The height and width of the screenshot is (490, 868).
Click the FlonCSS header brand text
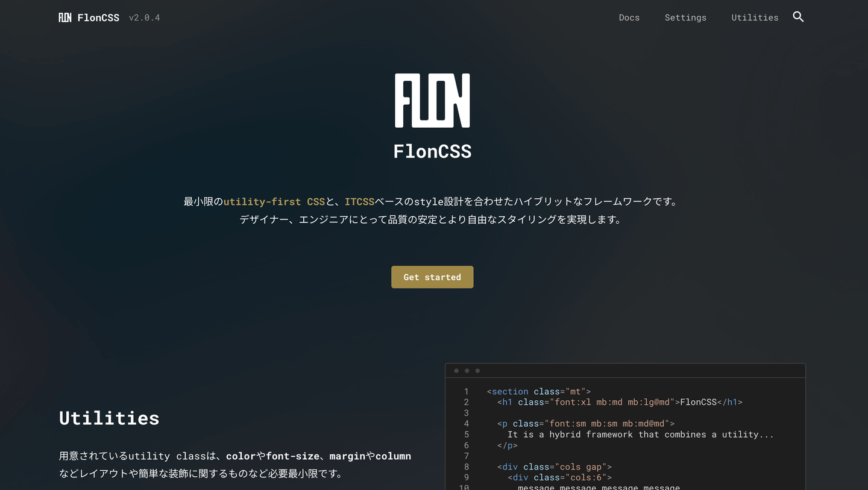[x=98, y=17]
